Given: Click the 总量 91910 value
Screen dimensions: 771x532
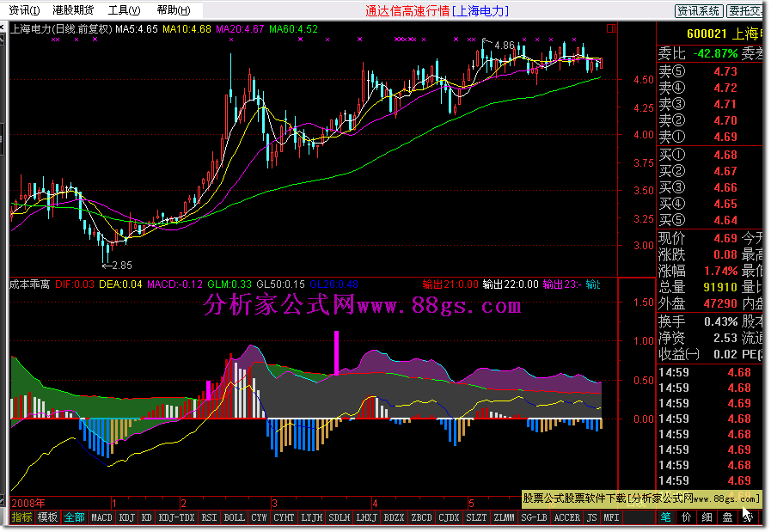Looking at the screenshot, I should (x=720, y=287).
